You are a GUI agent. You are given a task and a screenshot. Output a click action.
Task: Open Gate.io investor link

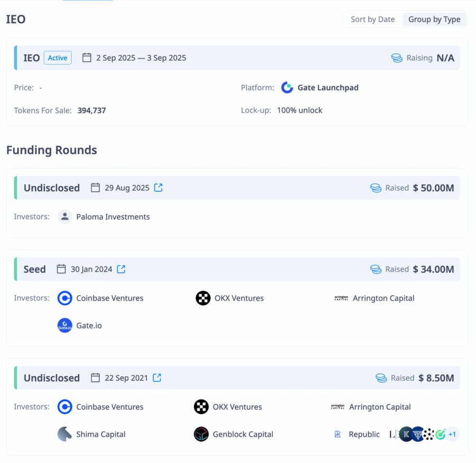coord(89,326)
